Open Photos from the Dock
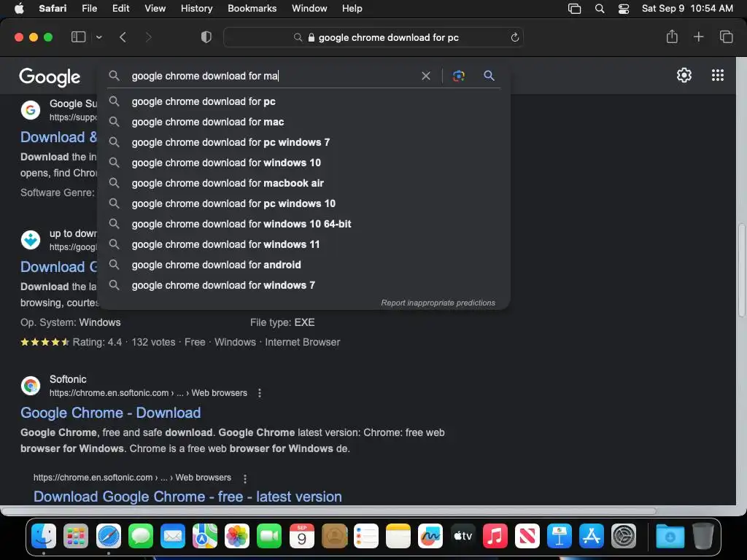 (x=237, y=536)
